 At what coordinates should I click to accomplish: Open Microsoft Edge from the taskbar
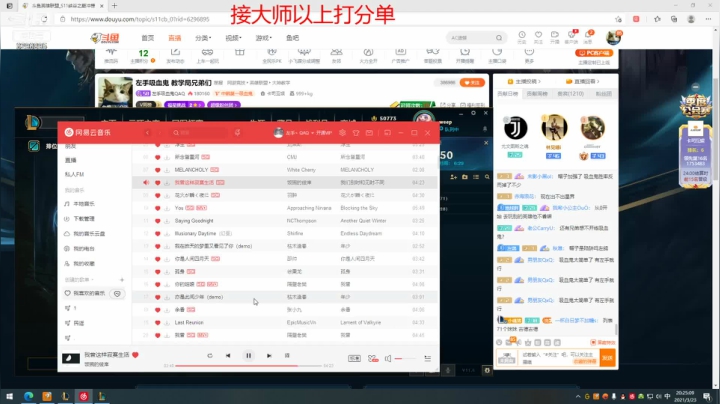[x=28, y=396]
